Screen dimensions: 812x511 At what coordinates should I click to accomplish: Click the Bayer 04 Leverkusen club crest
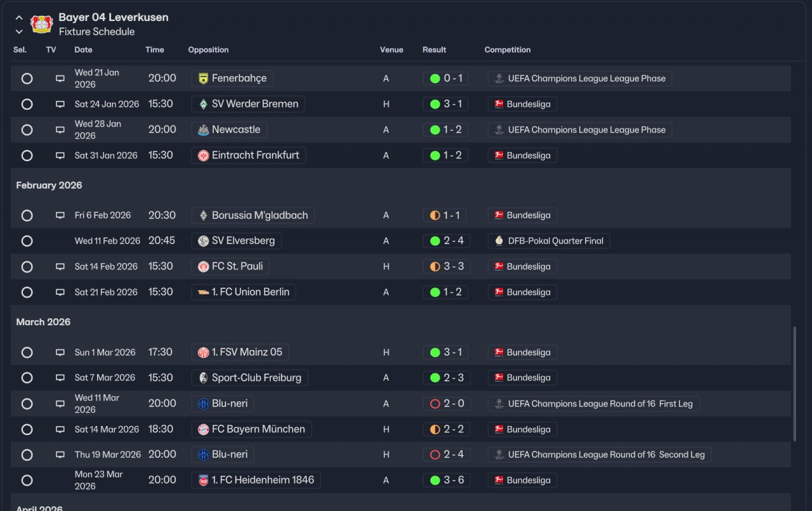41,24
